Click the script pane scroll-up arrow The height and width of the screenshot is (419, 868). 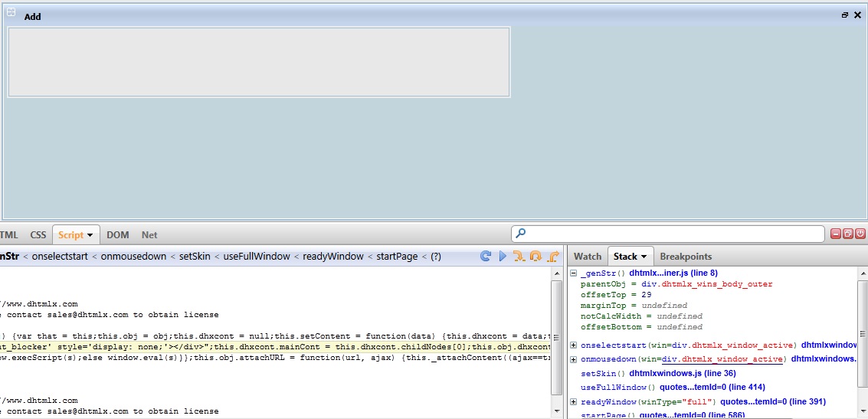click(557, 273)
